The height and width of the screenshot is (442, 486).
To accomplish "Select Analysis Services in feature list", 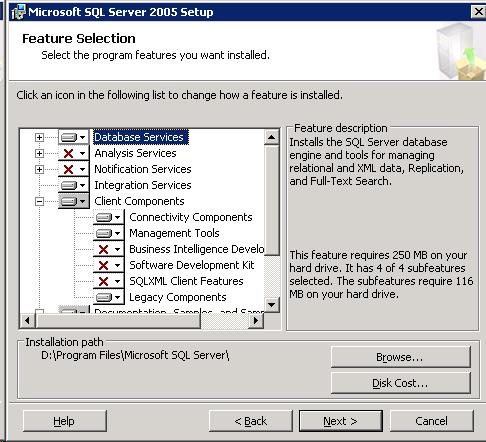I will [x=135, y=153].
